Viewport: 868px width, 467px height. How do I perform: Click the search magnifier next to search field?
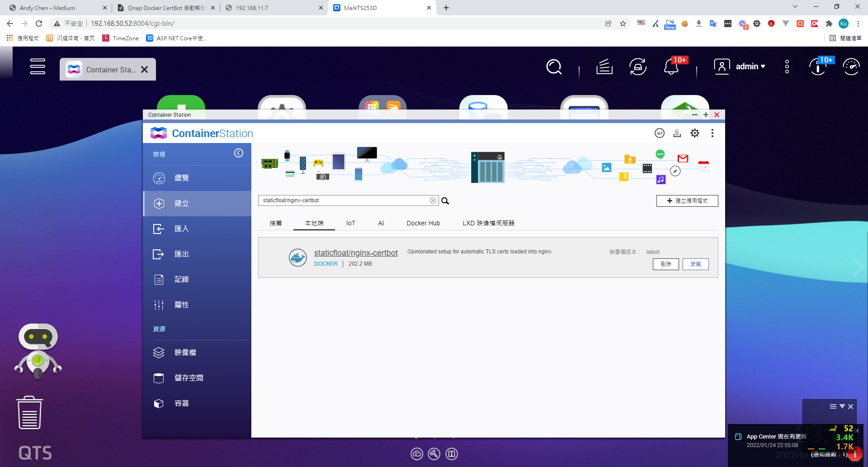click(x=445, y=201)
